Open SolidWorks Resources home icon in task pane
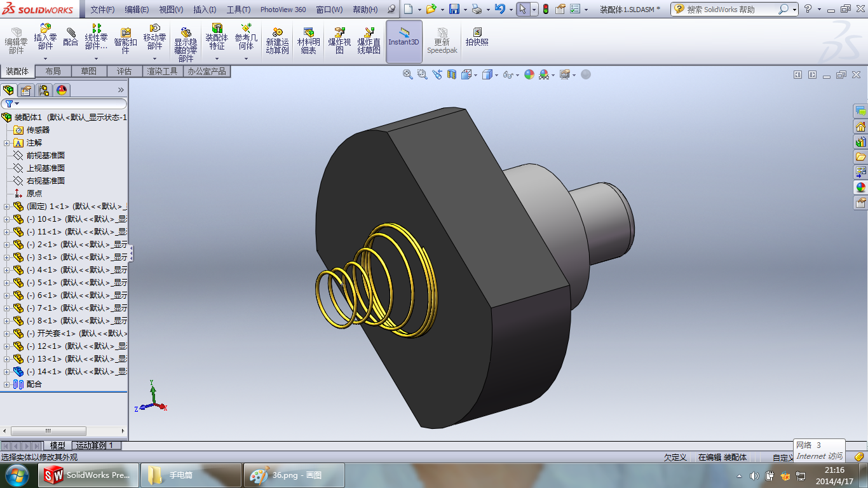The height and width of the screenshot is (488, 868). click(860, 126)
